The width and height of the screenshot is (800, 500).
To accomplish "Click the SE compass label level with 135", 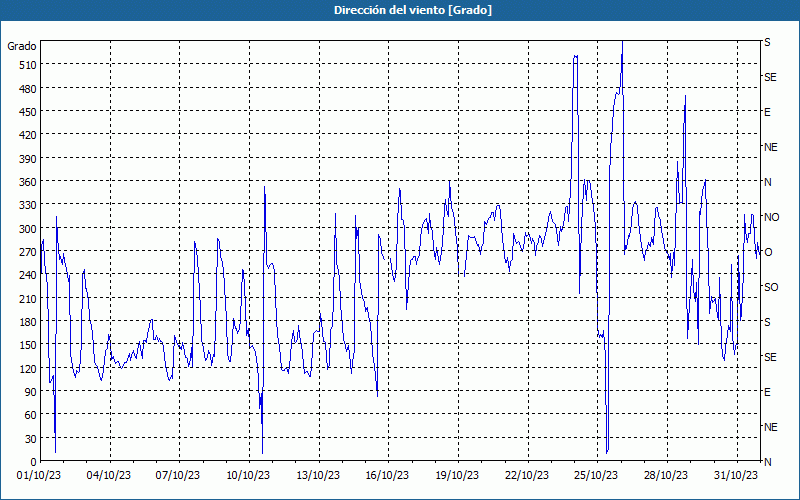I will coord(770,357).
